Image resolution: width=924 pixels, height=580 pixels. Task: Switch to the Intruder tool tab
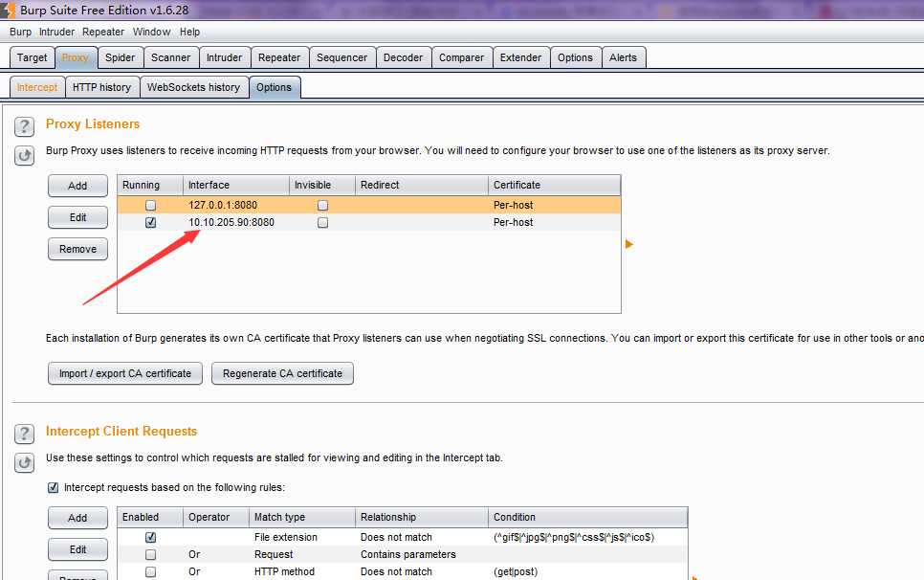click(224, 57)
